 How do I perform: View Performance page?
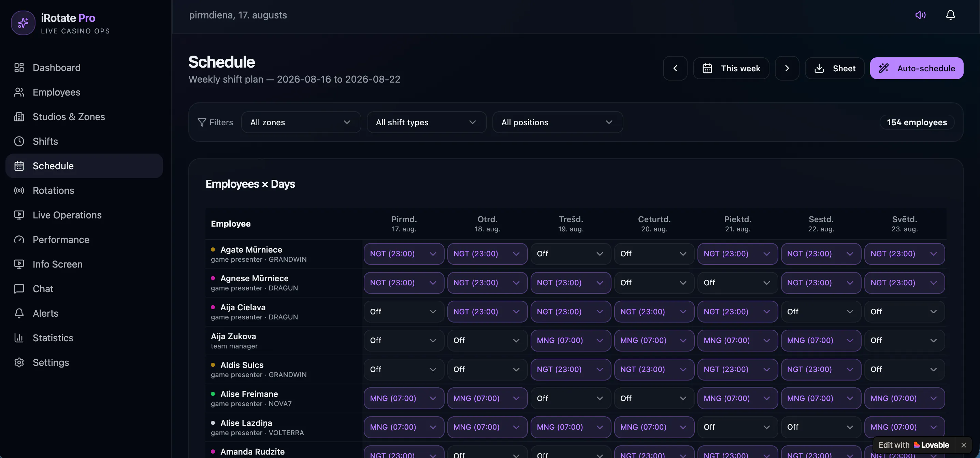point(84,240)
